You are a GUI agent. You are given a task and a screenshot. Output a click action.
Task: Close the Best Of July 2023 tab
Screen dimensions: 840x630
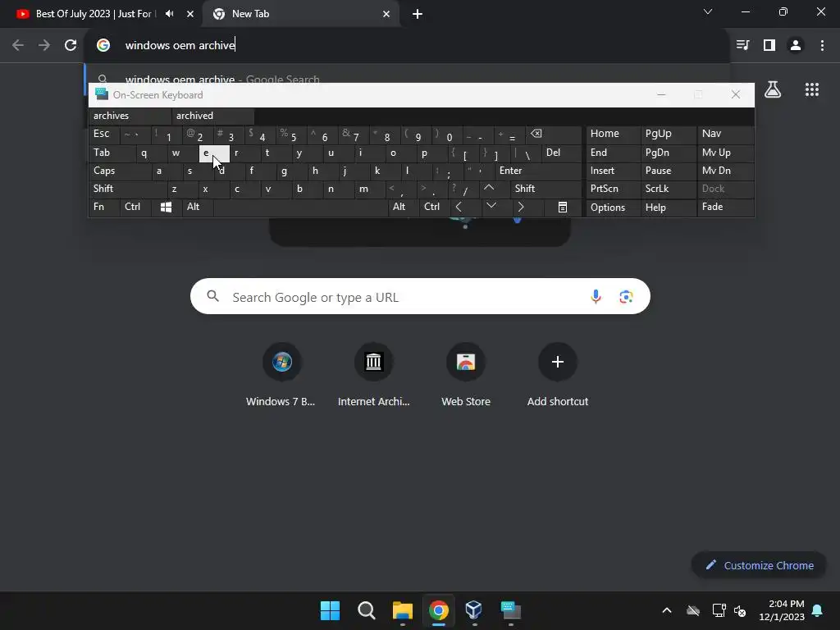pos(190,14)
